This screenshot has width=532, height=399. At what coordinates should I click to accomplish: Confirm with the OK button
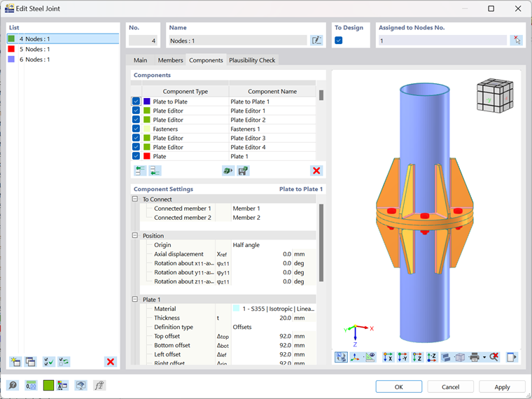[x=399, y=387]
